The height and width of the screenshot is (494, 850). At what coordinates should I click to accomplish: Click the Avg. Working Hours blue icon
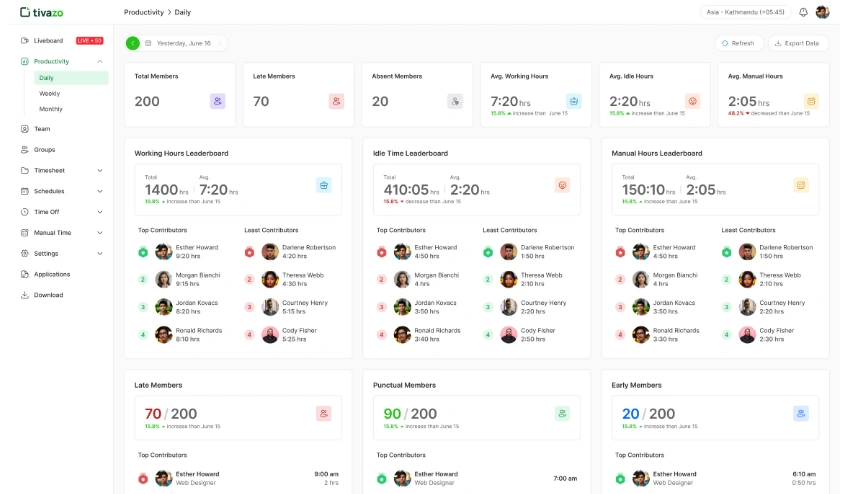[x=573, y=101]
